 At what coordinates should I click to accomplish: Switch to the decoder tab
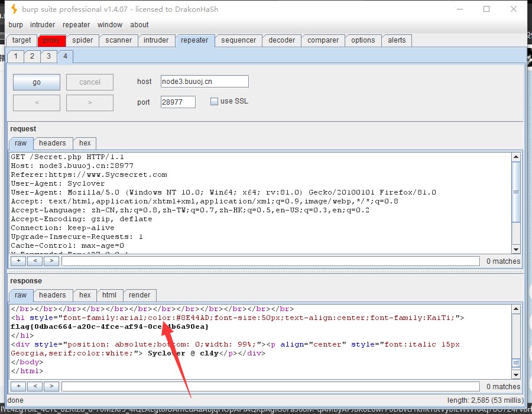(x=281, y=40)
